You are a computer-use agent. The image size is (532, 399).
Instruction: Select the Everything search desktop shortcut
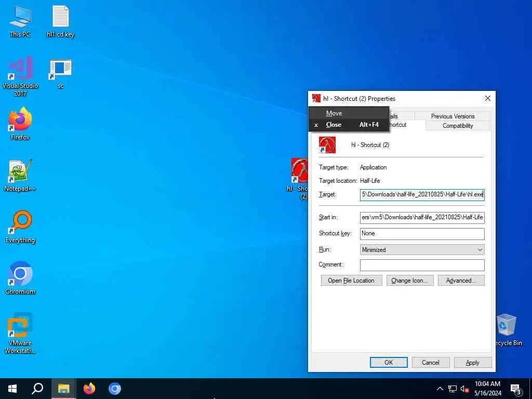20,227
